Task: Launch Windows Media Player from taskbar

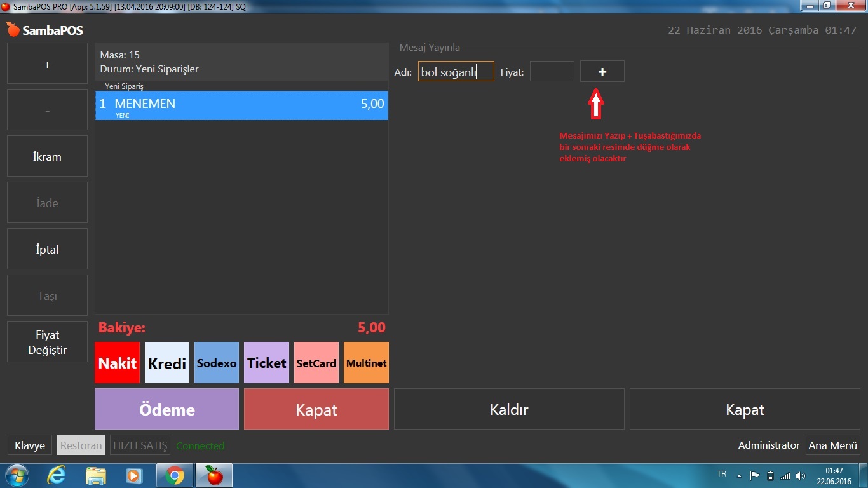Action: tap(135, 475)
